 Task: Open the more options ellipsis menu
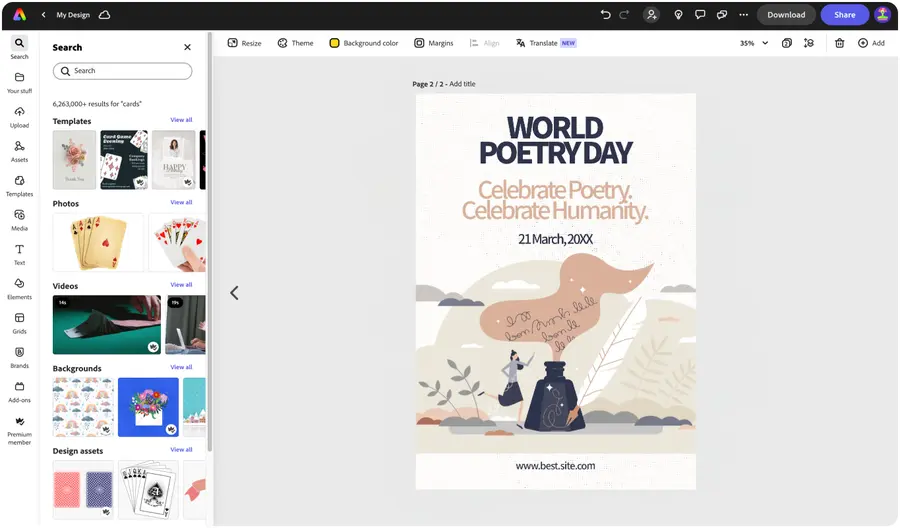click(x=744, y=15)
